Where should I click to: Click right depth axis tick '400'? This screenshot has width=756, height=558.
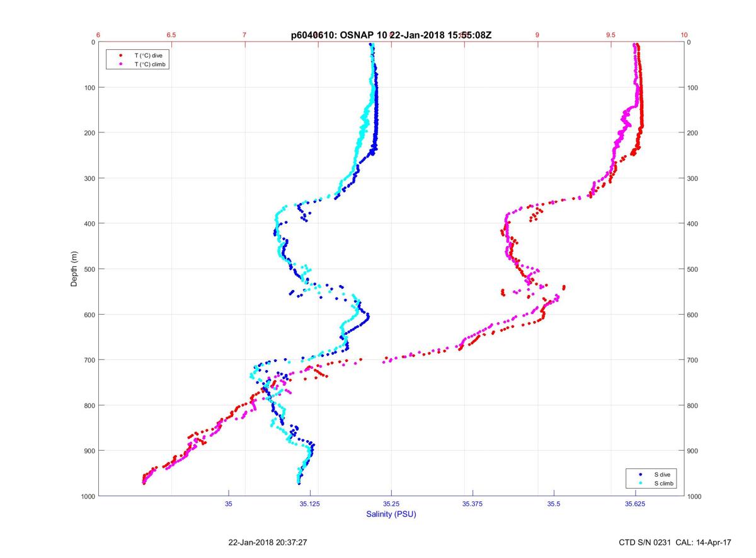click(x=693, y=224)
